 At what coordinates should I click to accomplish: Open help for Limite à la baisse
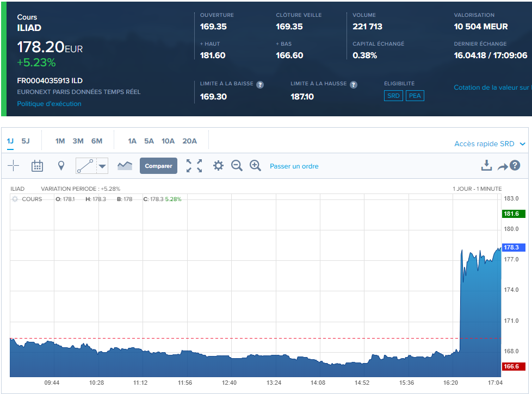(x=260, y=85)
